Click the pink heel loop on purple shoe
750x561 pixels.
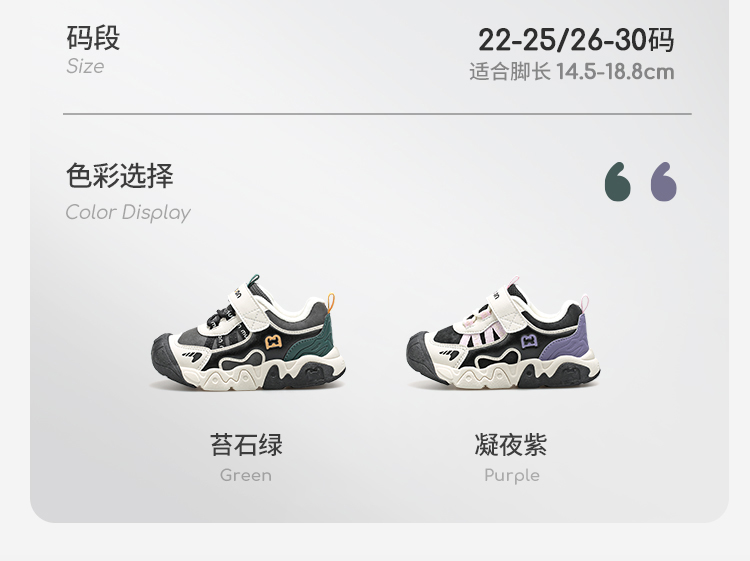click(x=585, y=304)
